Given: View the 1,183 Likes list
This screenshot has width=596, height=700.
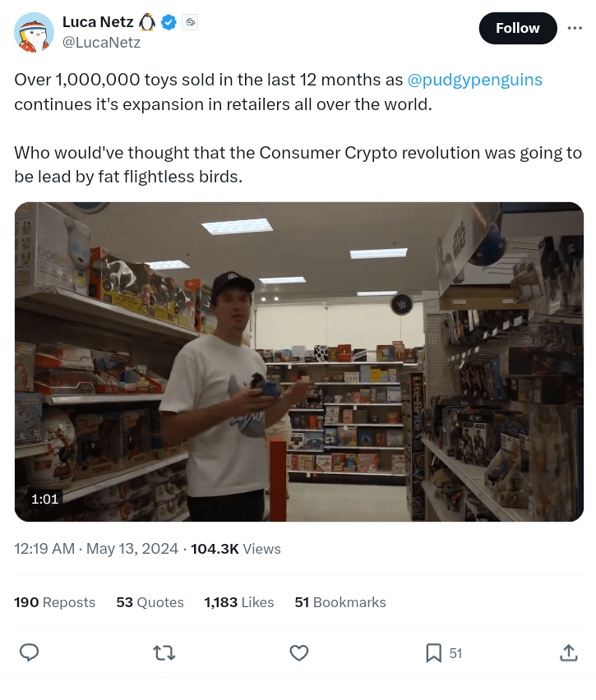Looking at the screenshot, I should [x=239, y=602].
